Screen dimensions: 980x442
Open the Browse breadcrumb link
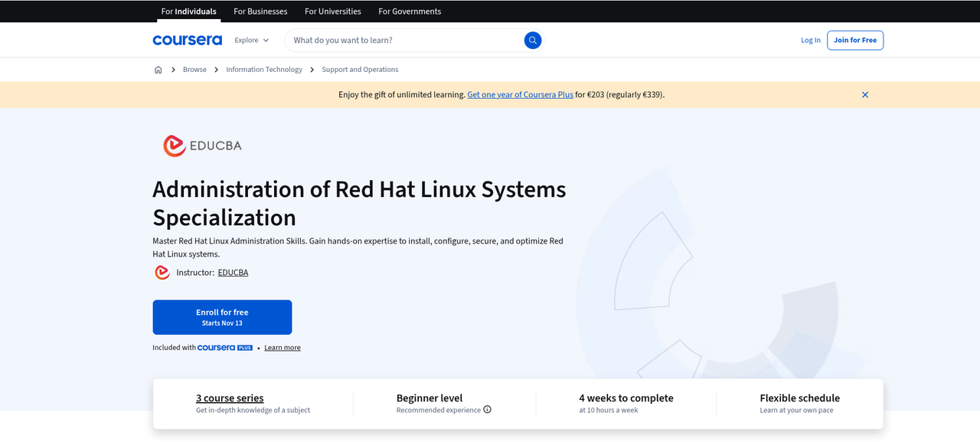click(x=194, y=70)
